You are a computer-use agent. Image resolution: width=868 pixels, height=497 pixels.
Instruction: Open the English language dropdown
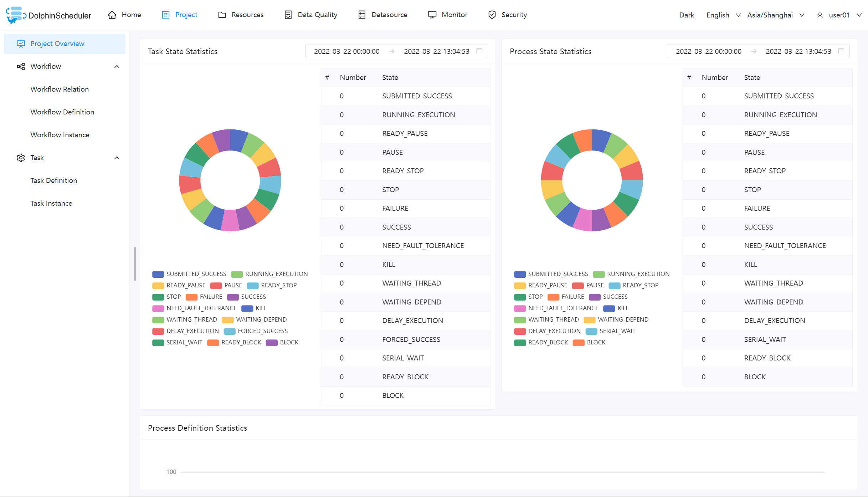[723, 15]
